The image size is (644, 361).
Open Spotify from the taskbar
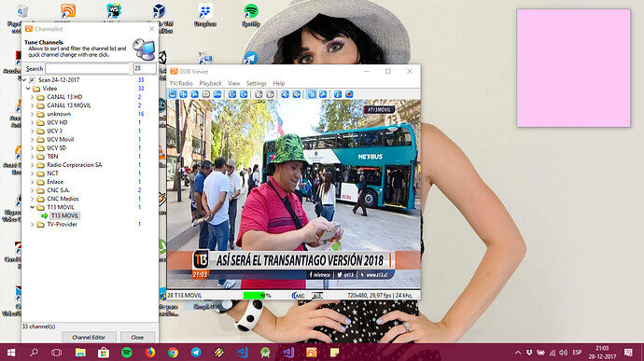click(x=127, y=353)
